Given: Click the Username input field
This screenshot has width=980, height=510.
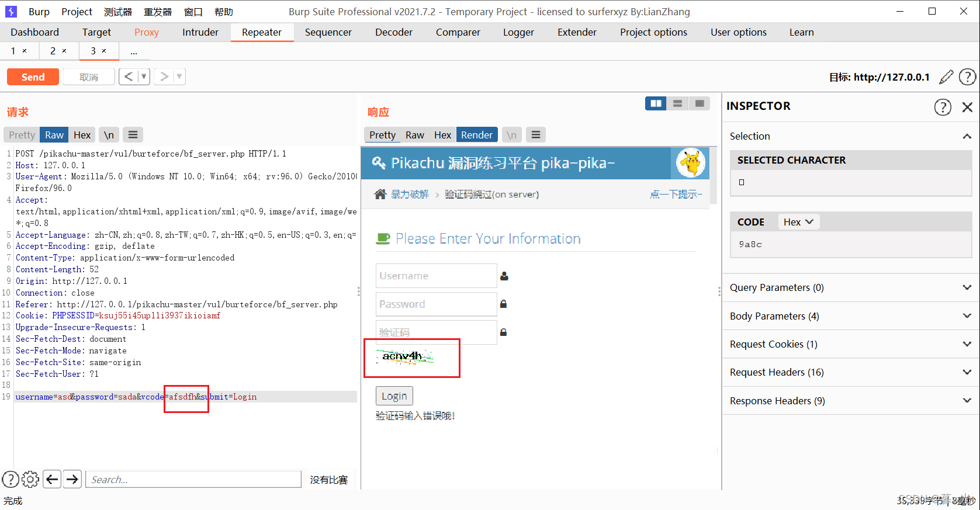Looking at the screenshot, I should [436, 276].
